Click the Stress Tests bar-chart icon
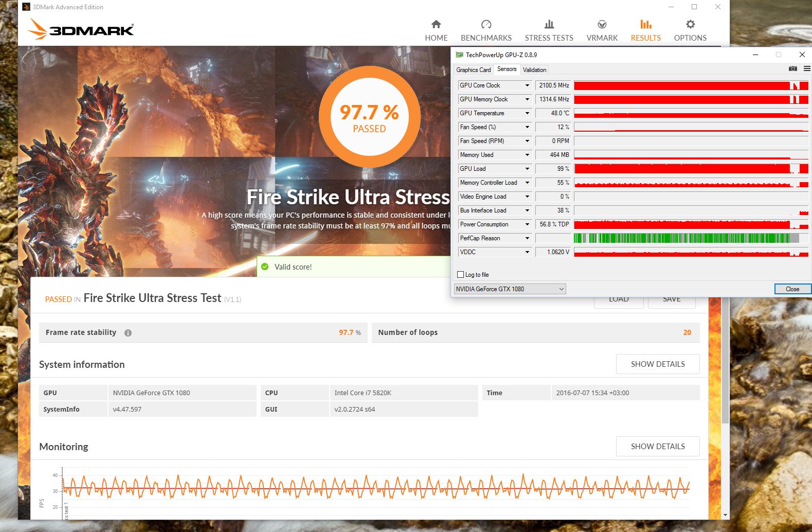The image size is (812, 532). pos(549,24)
